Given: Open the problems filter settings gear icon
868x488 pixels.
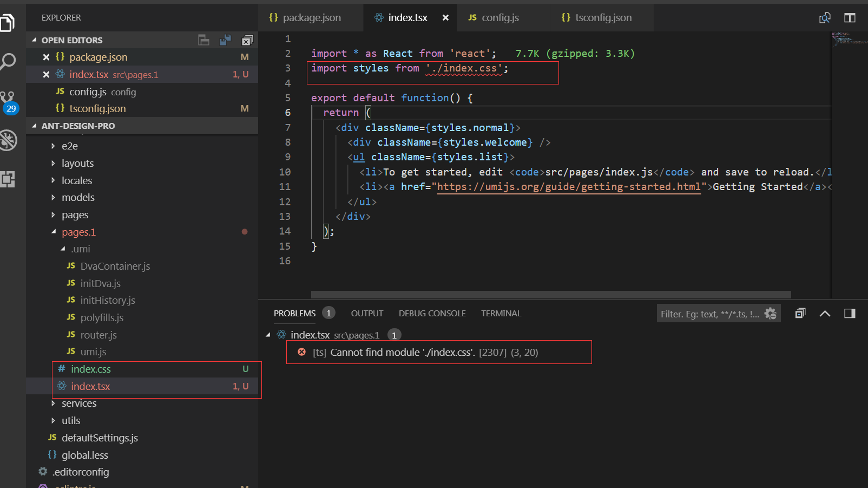Looking at the screenshot, I should click(x=771, y=314).
